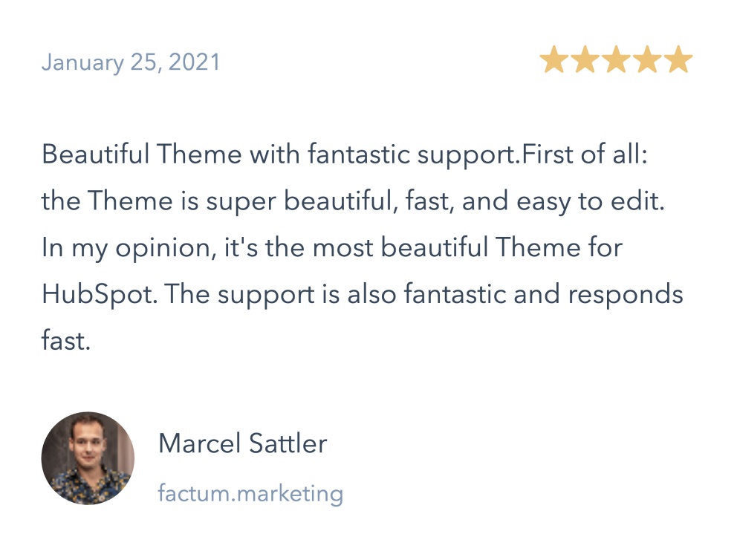Open Marcel Sattler's round profile photo

click(88, 458)
